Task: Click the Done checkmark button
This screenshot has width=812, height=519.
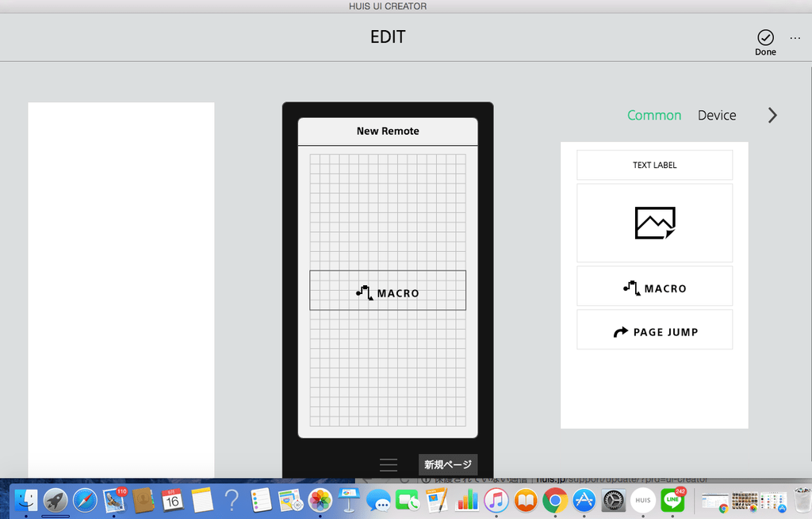Action: [765, 43]
